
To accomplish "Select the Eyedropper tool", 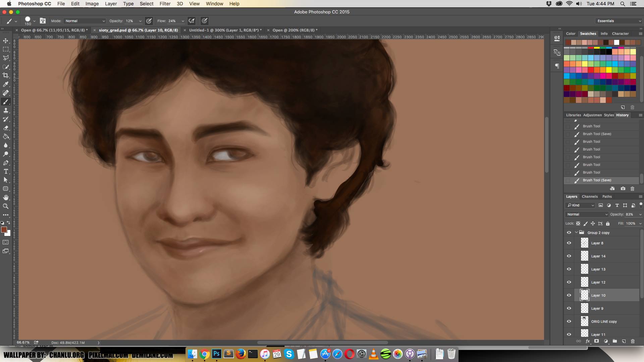I will [x=6, y=84].
